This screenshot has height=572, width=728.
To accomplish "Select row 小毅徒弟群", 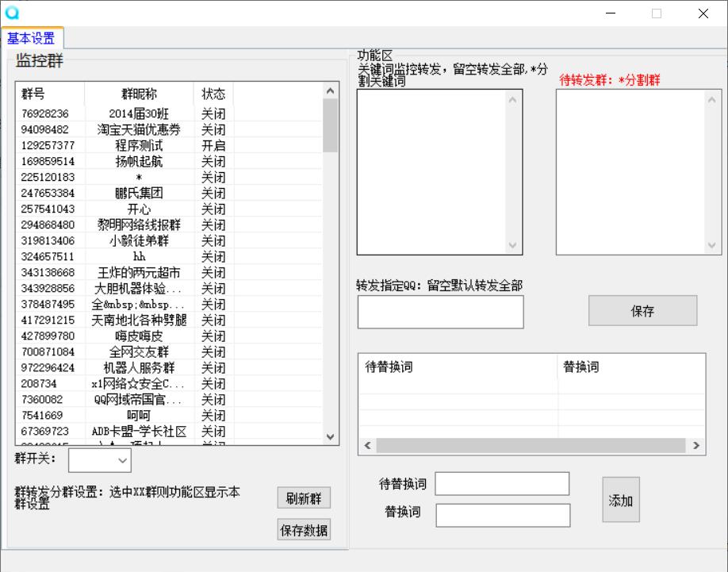I will tap(169, 240).
